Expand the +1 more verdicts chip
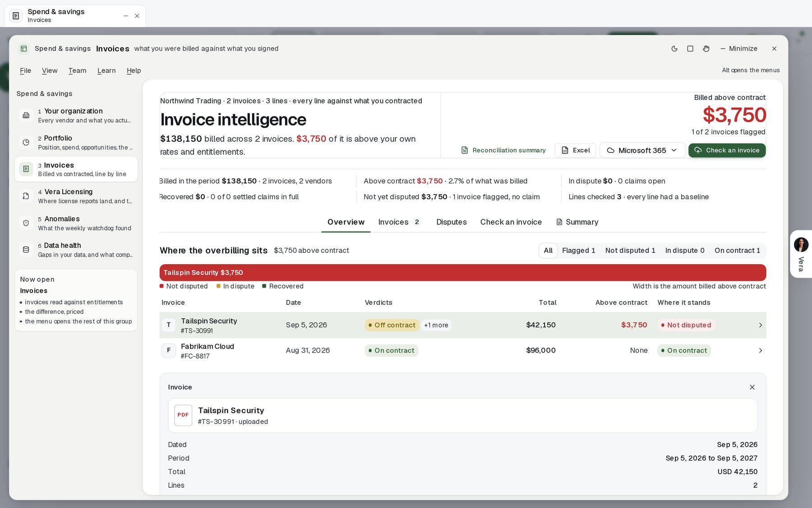This screenshot has height=508, width=812. [x=436, y=325]
